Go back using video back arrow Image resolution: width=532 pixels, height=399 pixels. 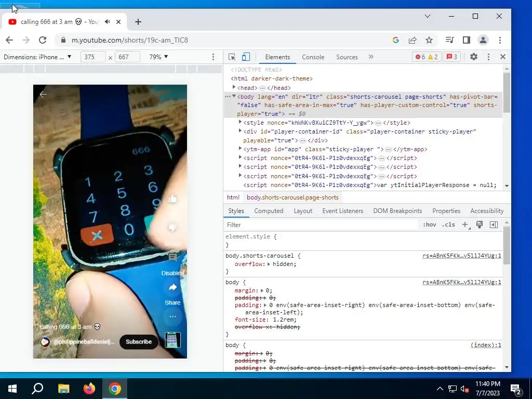click(x=43, y=95)
